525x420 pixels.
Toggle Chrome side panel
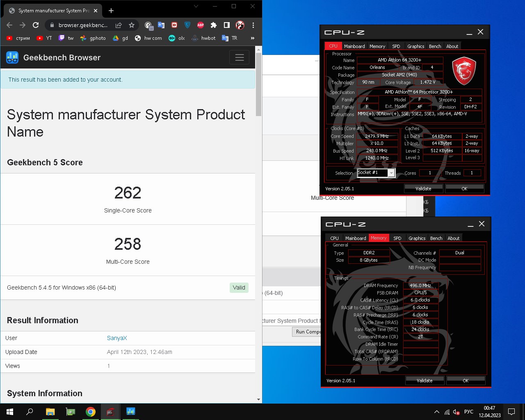pos(227,25)
